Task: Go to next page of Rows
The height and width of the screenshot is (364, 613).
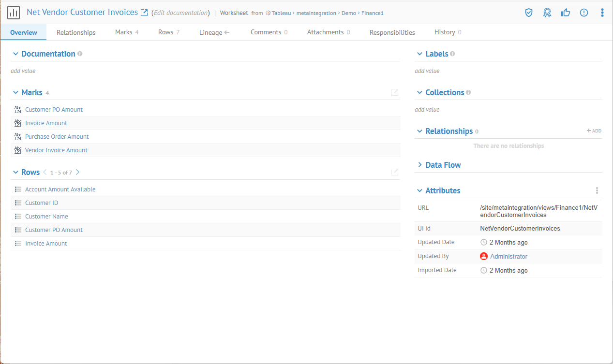Action: tap(78, 172)
